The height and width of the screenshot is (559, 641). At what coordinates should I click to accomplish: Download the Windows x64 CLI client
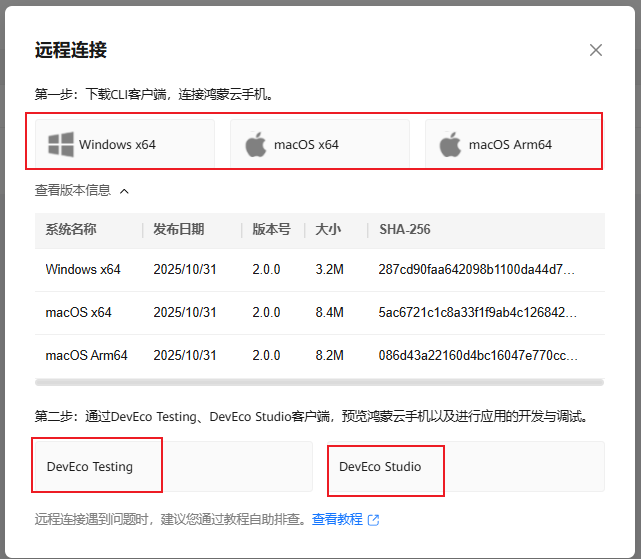click(125, 143)
